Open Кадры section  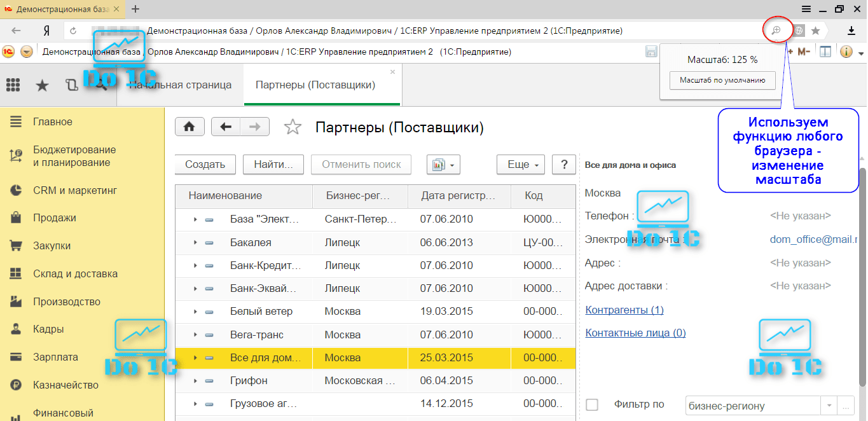48,329
